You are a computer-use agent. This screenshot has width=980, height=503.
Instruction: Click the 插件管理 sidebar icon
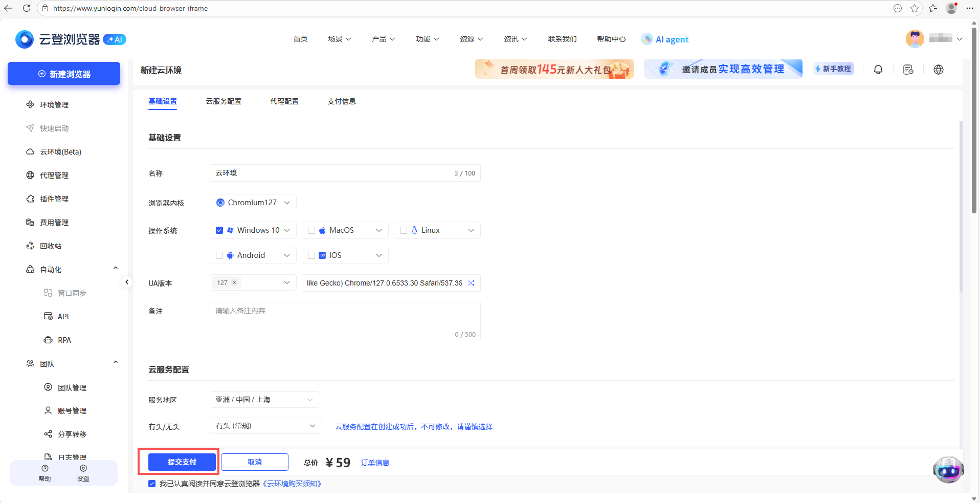[31, 199]
